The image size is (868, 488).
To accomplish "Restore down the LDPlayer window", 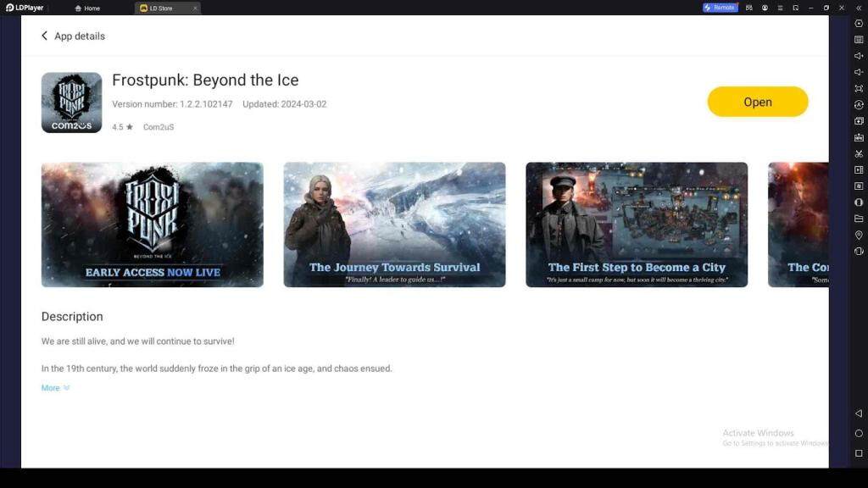I will (x=826, y=8).
